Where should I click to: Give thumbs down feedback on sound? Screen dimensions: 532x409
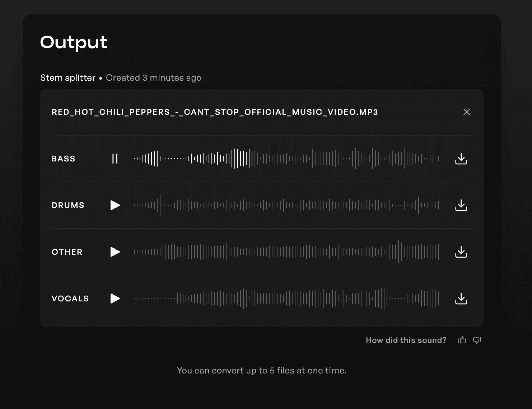tap(477, 340)
